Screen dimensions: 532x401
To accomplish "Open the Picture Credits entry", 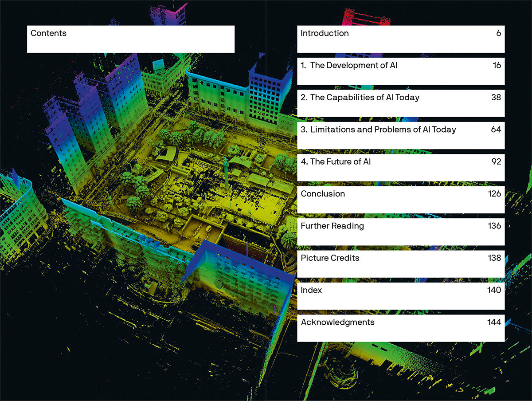I will pos(330,258).
